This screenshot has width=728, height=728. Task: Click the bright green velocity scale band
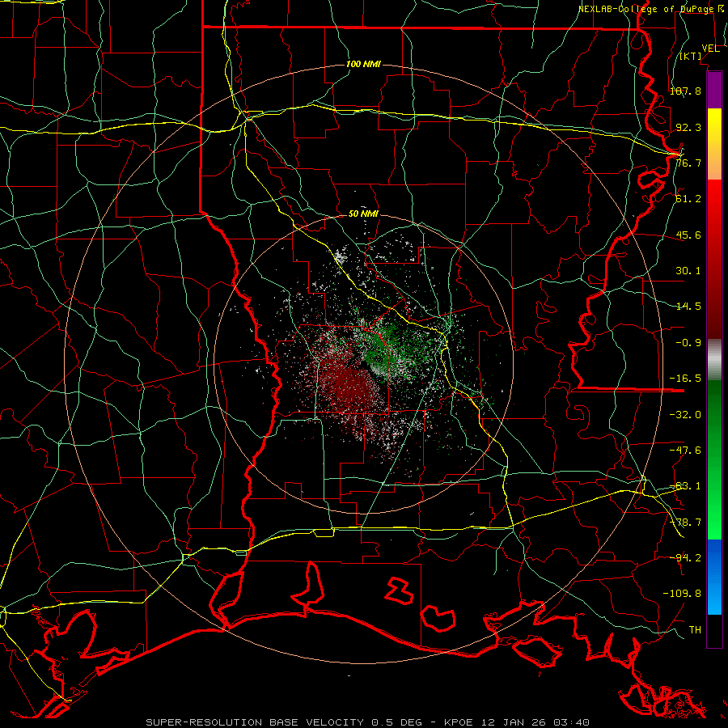[x=714, y=502]
